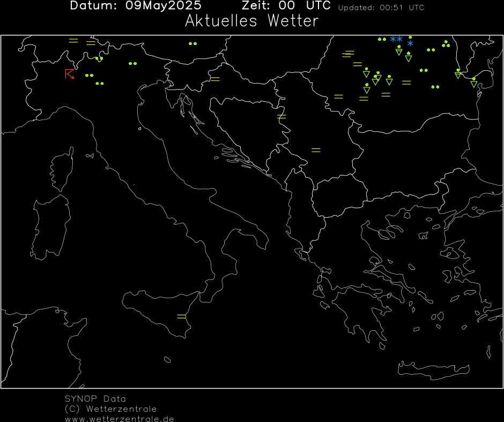This screenshot has width=504, height=422.
Task: Click the fog symbol in southern Serbia
Action: [316, 150]
